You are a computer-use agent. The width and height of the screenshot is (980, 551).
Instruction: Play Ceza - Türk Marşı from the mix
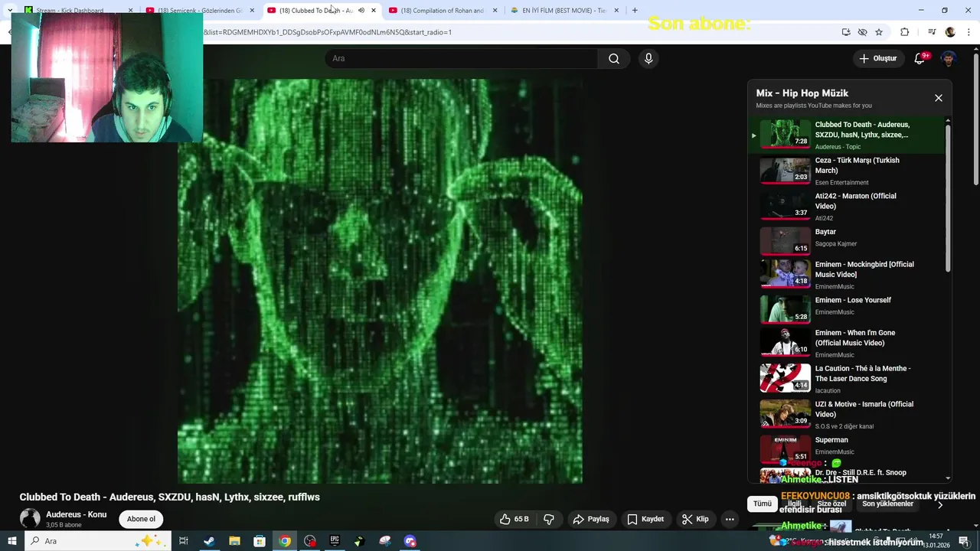point(846,171)
